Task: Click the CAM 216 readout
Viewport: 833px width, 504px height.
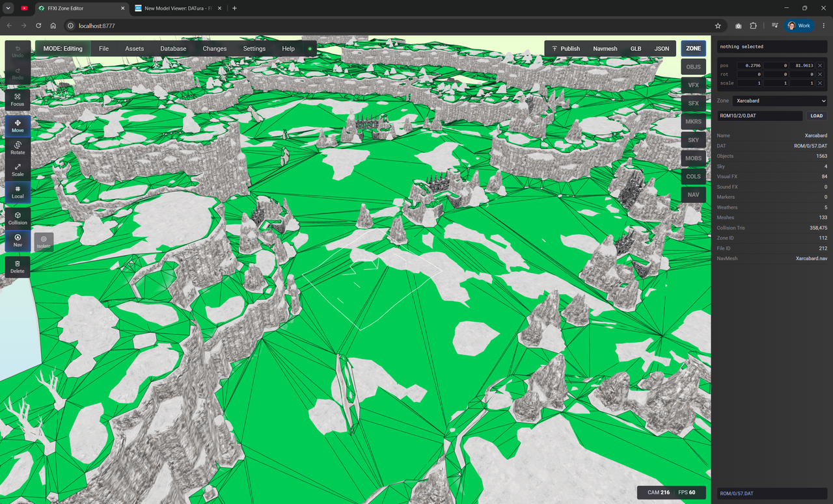Action: coord(657,492)
